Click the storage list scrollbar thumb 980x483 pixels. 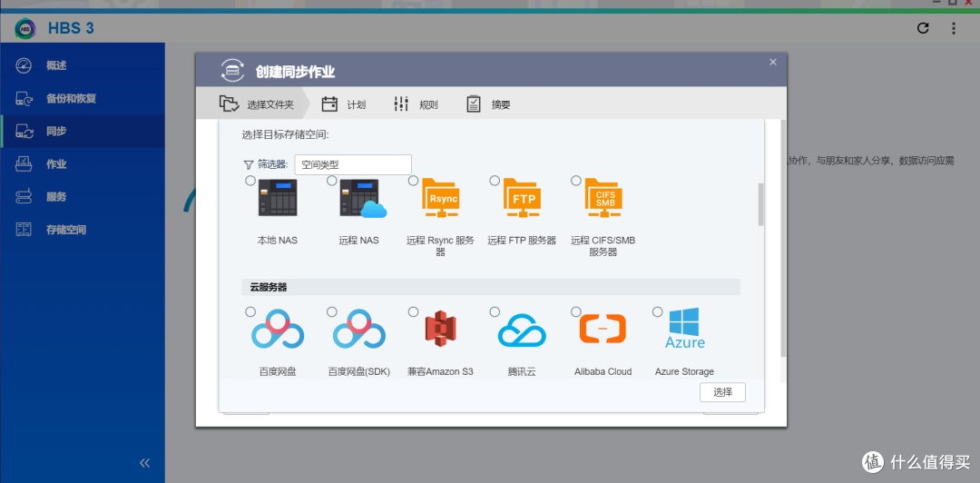[x=760, y=204]
